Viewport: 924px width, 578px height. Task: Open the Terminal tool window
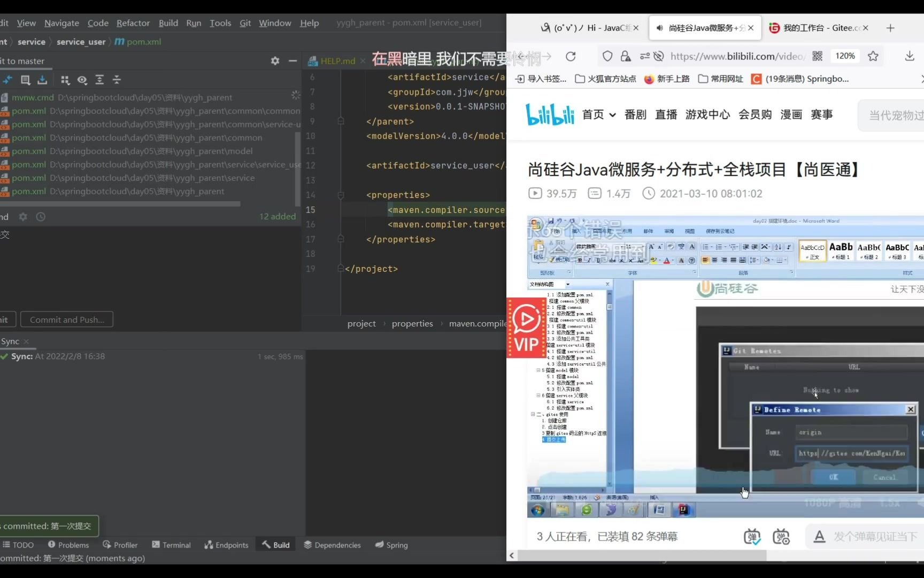171,545
